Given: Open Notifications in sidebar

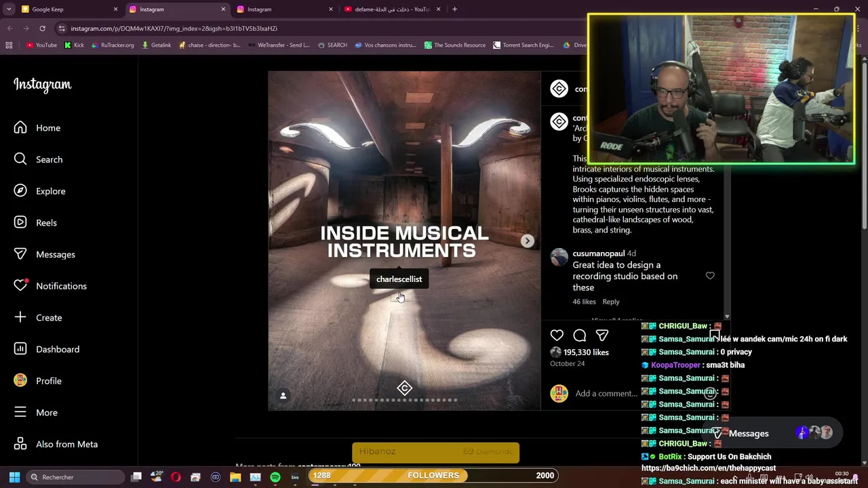Looking at the screenshot, I should (50, 286).
